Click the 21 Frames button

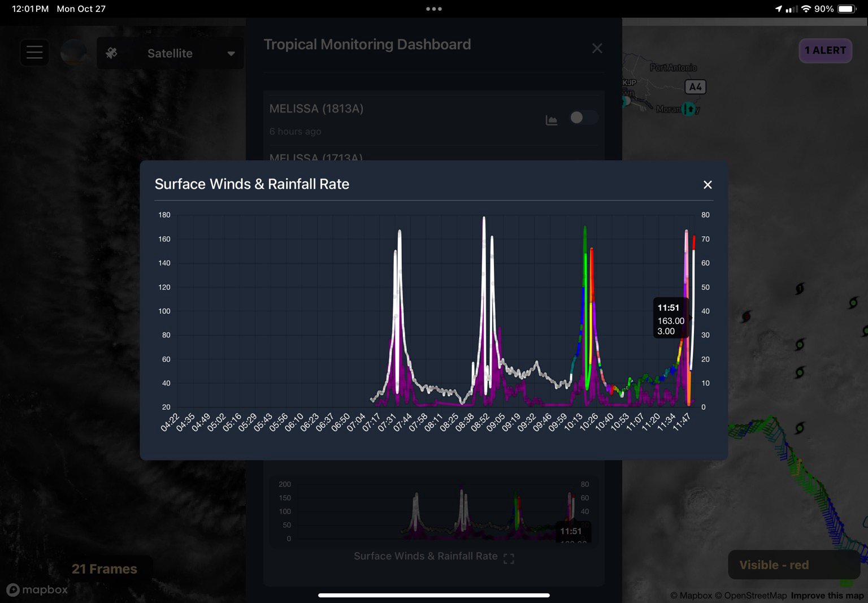[105, 569]
